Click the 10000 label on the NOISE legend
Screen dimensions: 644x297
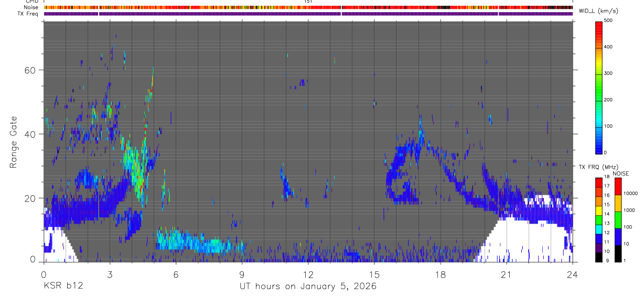pyautogui.click(x=630, y=194)
